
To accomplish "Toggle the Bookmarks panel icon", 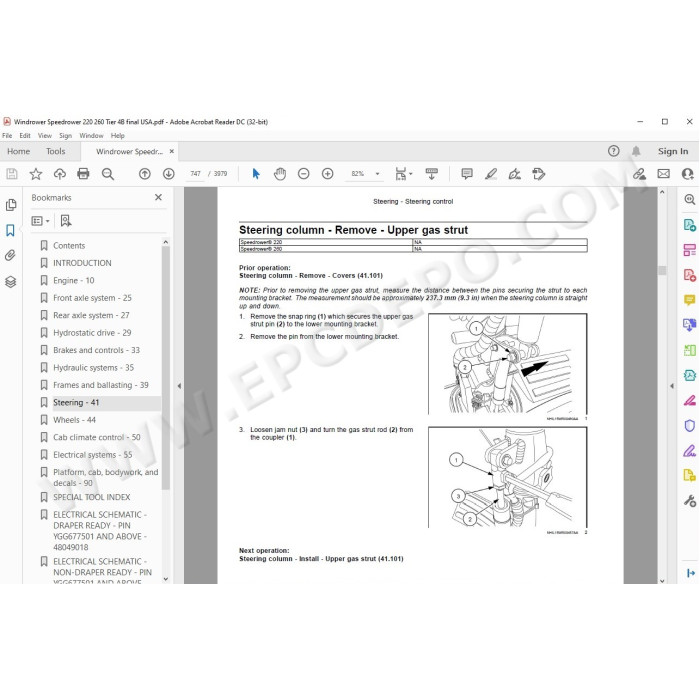I will [x=10, y=230].
